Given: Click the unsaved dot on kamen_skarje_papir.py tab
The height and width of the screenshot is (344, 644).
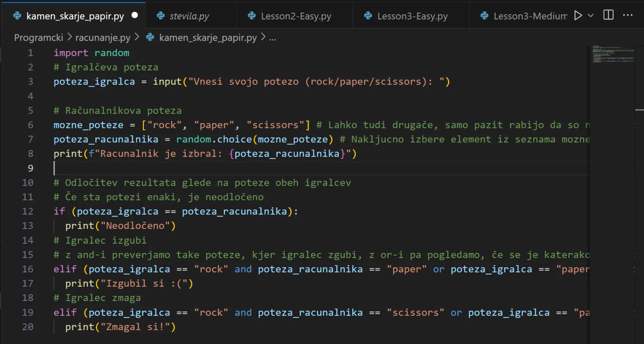Looking at the screenshot, I should pyautogui.click(x=135, y=15).
